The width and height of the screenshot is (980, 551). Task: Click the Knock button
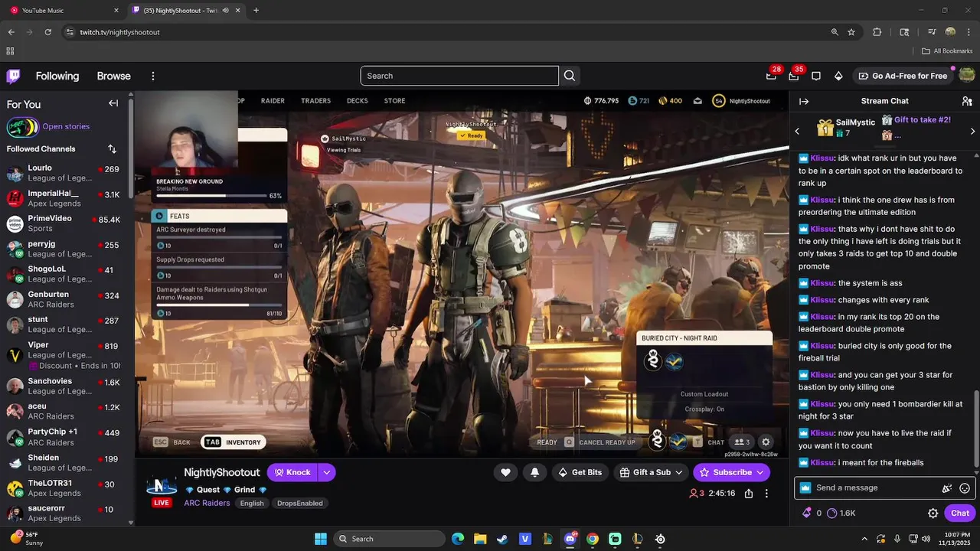(292, 472)
